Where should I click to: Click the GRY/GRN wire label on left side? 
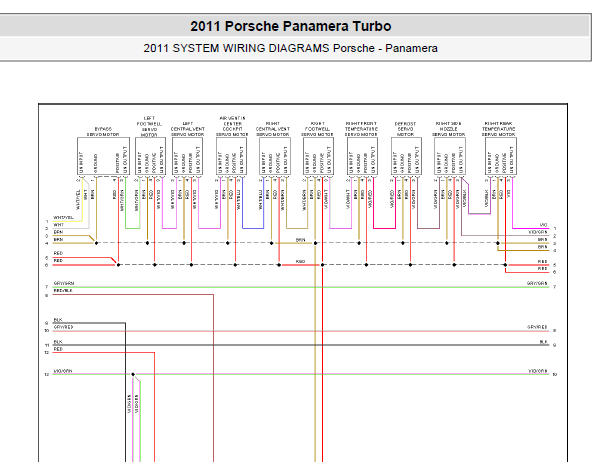point(64,283)
